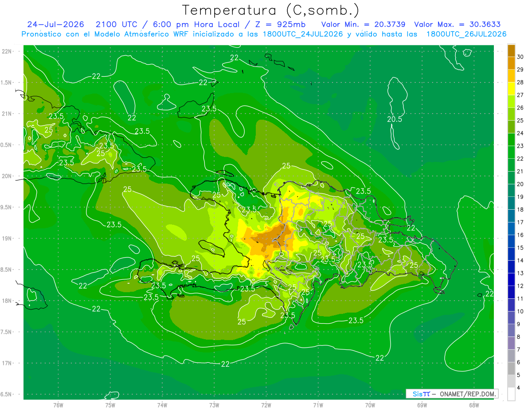Click color bar label "16"

pyautogui.click(x=520, y=235)
